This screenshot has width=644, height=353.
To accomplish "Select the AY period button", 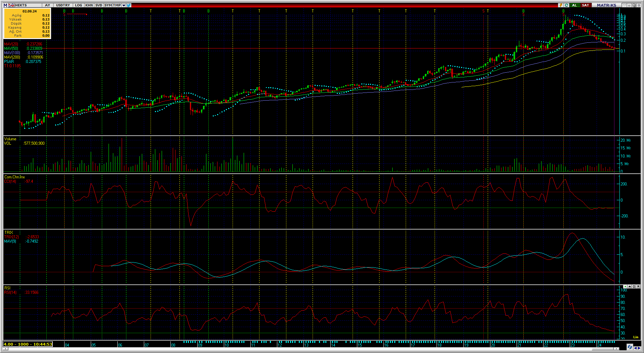I will click(48, 5).
